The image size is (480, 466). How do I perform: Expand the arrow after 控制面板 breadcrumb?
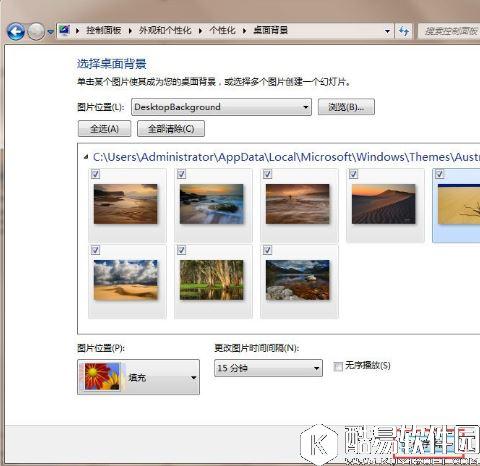pyautogui.click(x=130, y=31)
